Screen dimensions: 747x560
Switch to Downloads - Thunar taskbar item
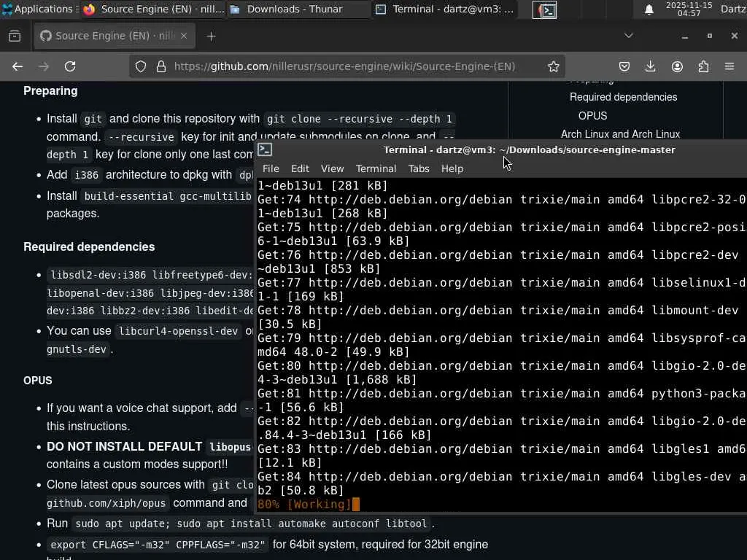[x=298, y=9]
